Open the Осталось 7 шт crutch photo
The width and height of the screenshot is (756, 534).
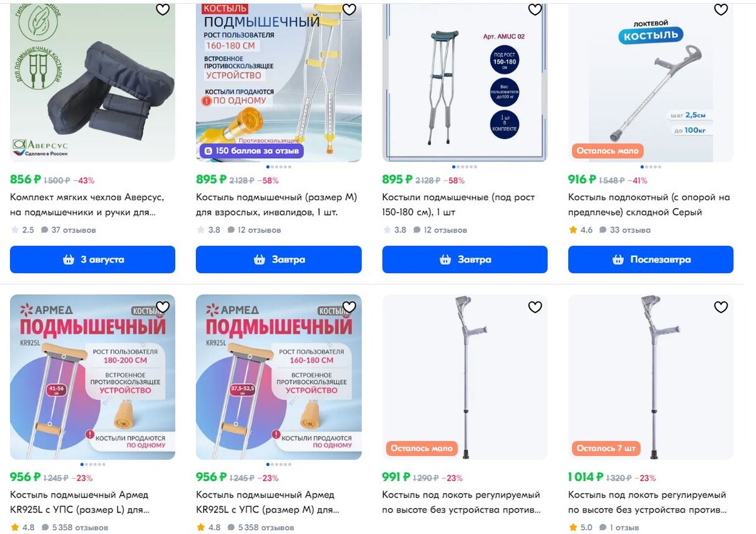651,377
